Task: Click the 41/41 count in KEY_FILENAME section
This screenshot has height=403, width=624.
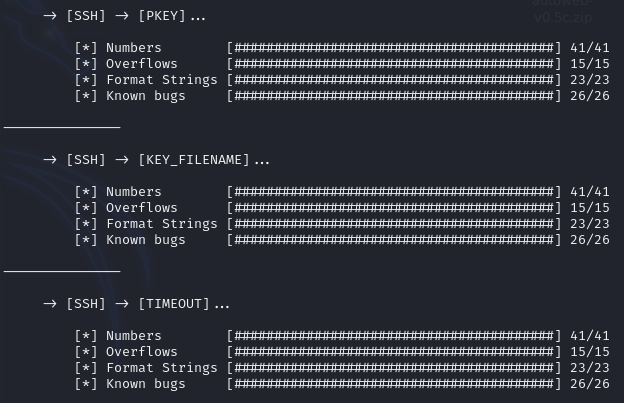Action: (x=590, y=192)
